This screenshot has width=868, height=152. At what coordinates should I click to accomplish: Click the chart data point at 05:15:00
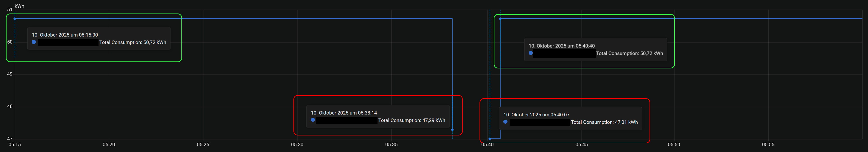(15, 19)
